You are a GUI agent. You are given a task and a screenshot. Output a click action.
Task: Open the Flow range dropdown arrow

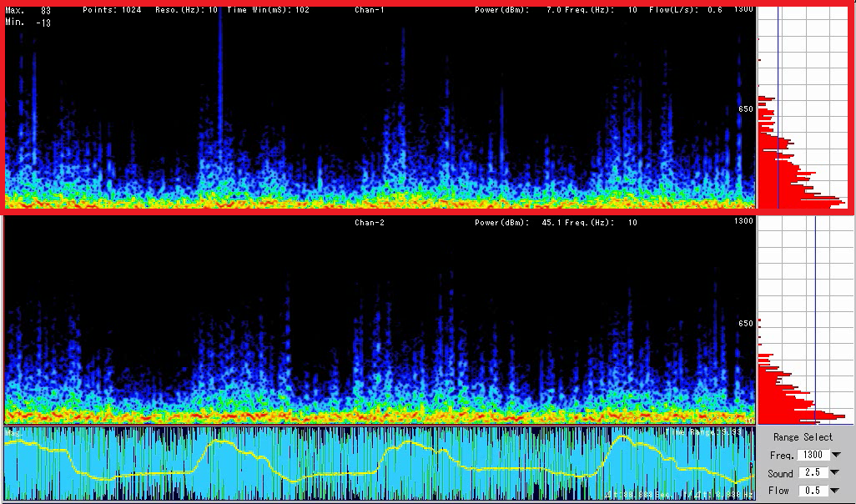(x=836, y=491)
